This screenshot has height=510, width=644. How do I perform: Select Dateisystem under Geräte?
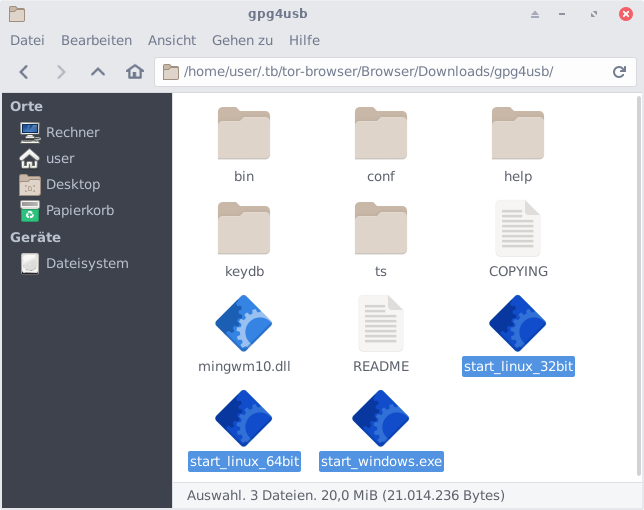[x=86, y=263]
